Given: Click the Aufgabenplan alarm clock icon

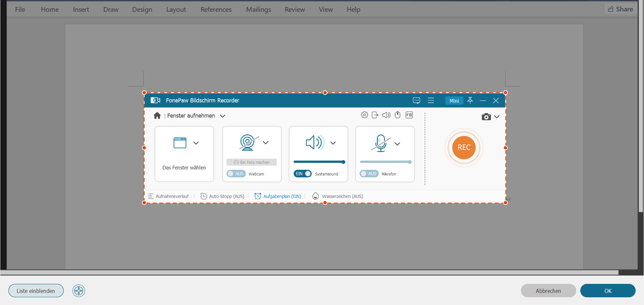Looking at the screenshot, I should click(x=258, y=196).
